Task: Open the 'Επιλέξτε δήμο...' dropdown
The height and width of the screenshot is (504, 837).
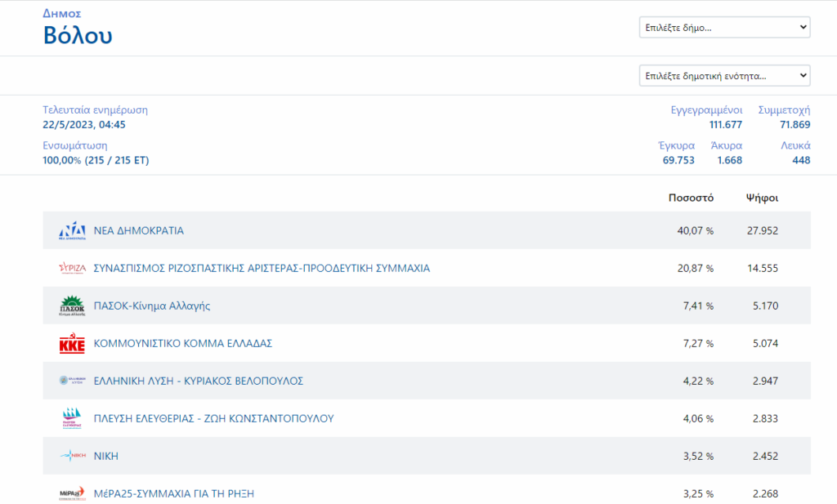Action: (x=724, y=28)
